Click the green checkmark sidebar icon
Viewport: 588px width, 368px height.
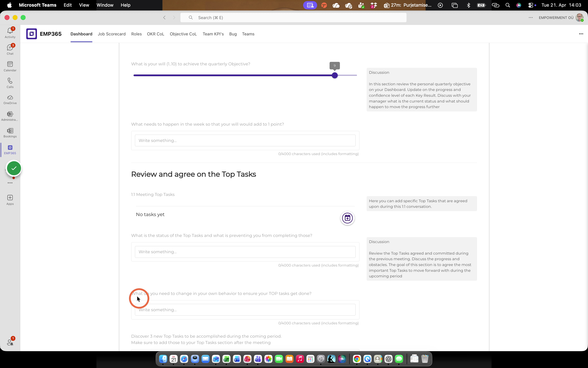[14, 168]
